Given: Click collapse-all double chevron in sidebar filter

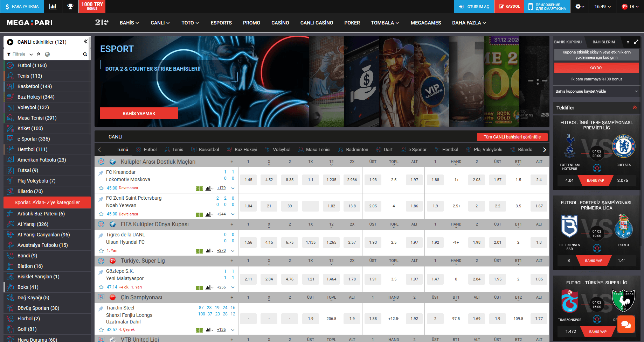Looking at the screenshot, I should click(39, 54).
